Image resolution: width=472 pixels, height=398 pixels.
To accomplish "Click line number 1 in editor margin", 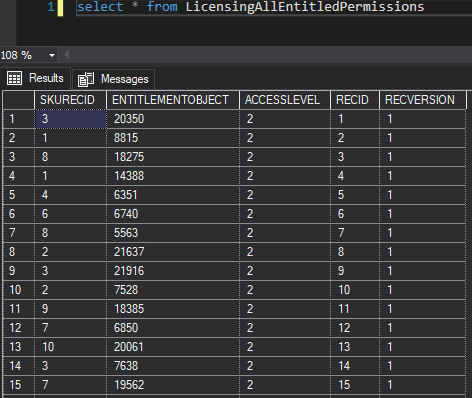I will coord(51,7).
